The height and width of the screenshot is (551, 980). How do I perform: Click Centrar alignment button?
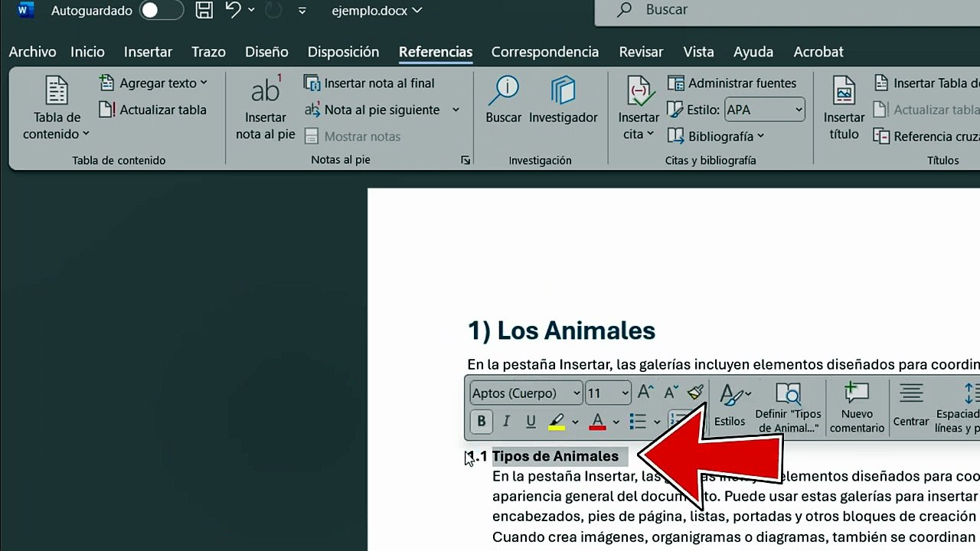click(911, 405)
